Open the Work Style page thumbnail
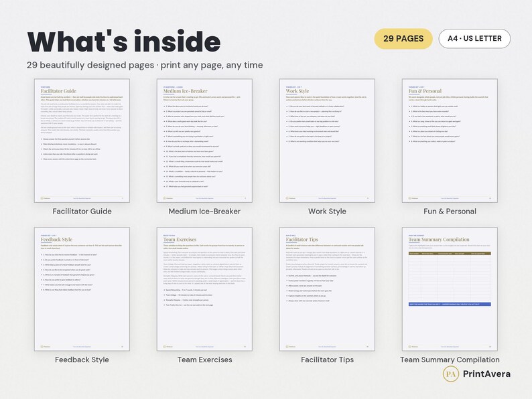Image resolution: width=532 pixels, height=399 pixels. pyautogui.click(x=327, y=141)
